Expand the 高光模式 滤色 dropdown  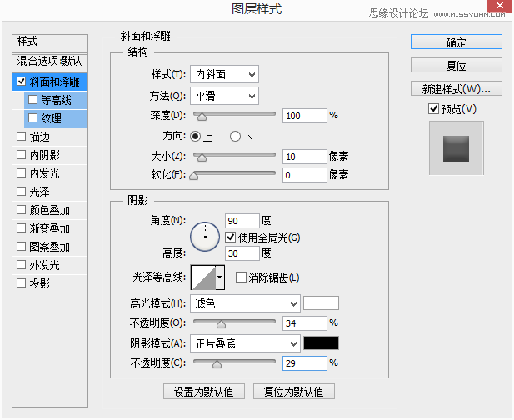point(245,303)
